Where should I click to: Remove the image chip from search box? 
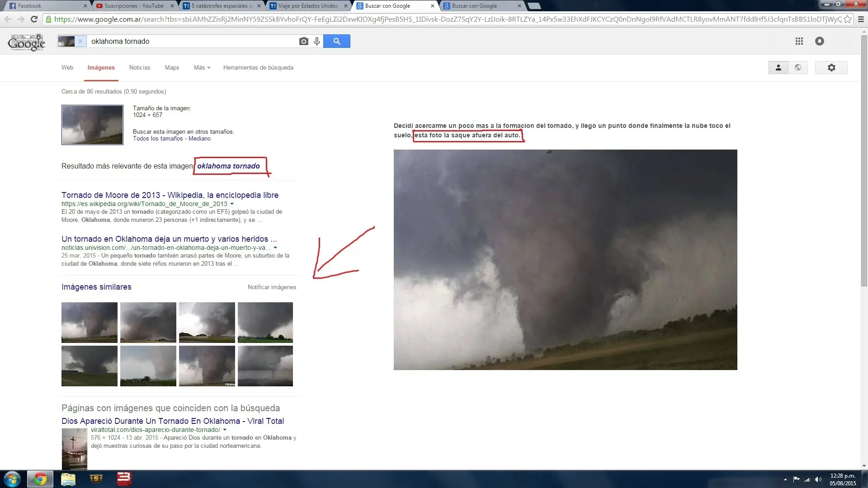[x=80, y=41]
